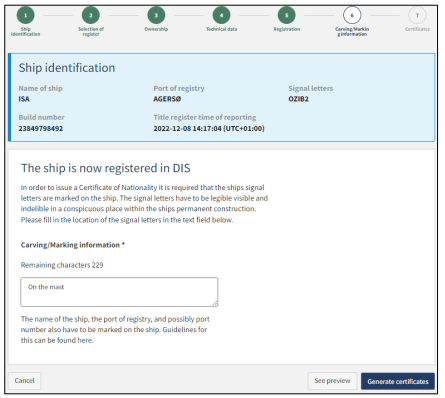This screenshot has height=398, width=445.
Task: Click the Ownership step label
Action: coord(156,29)
